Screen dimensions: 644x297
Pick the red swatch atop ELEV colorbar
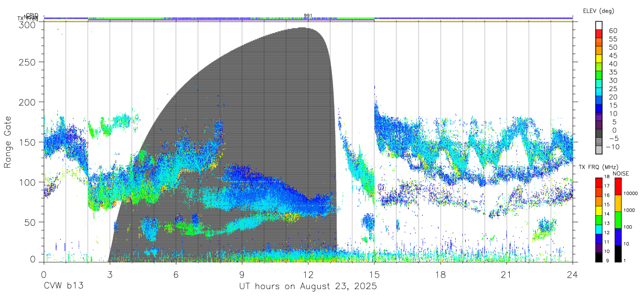(599, 35)
